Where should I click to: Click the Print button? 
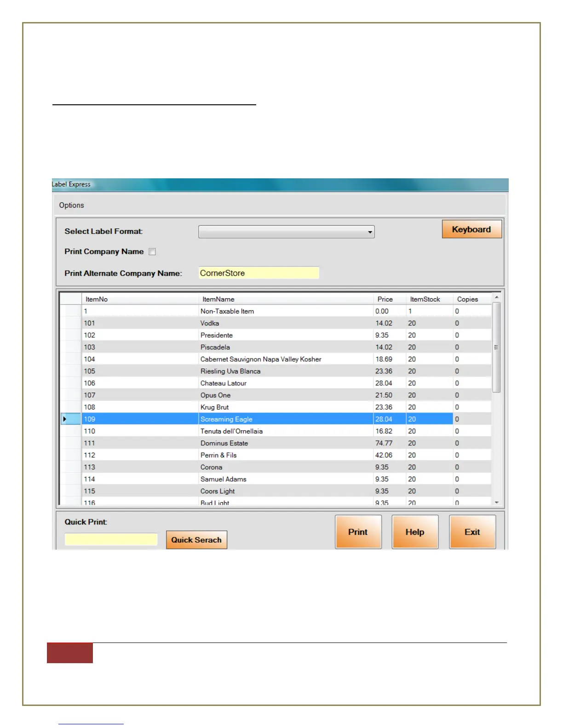click(x=358, y=532)
